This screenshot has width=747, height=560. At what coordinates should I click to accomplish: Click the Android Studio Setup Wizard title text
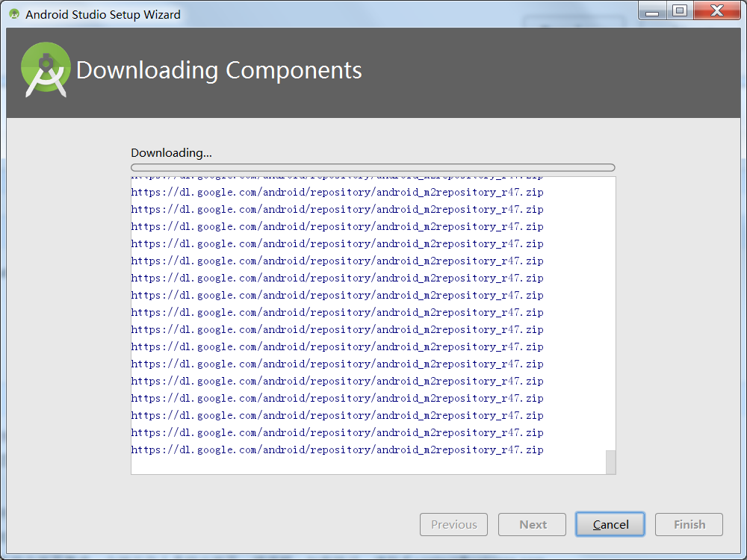pos(103,15)
